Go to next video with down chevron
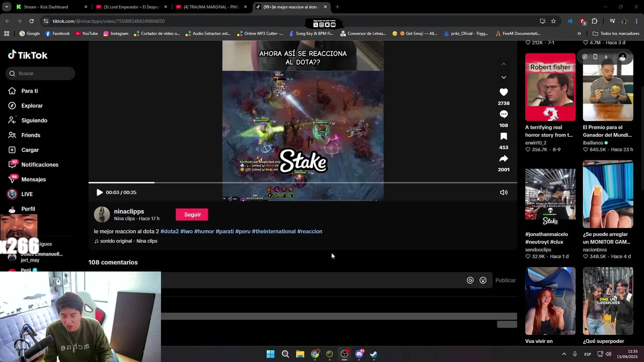Image resolution: width=644 pixels, height=362 pixels. [504, 77]
